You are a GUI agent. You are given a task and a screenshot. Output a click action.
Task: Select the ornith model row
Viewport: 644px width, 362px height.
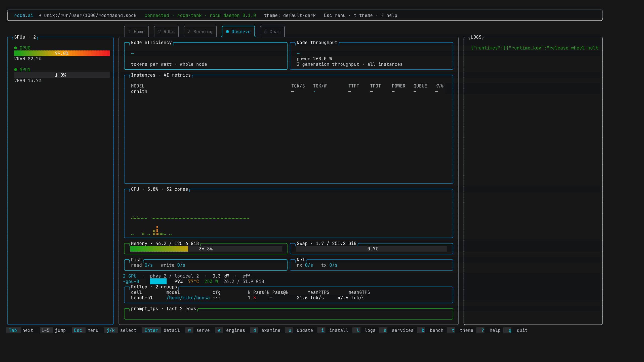tap(288, 92)
